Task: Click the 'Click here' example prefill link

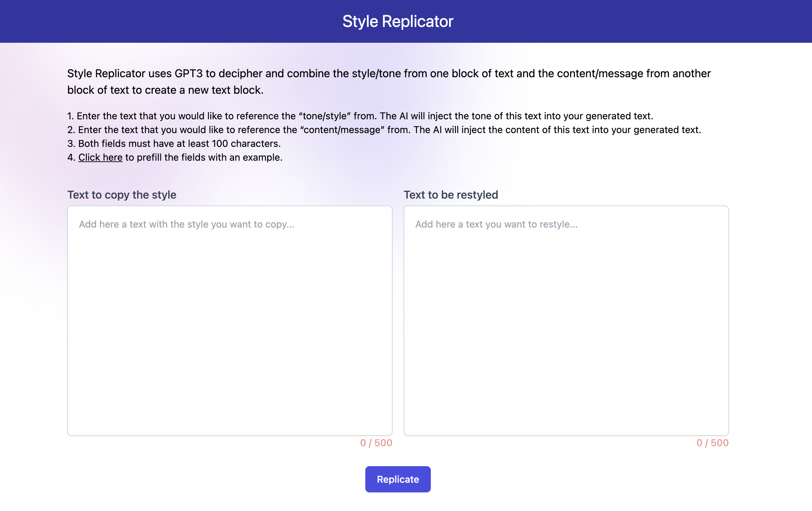Action: (100, 157)
